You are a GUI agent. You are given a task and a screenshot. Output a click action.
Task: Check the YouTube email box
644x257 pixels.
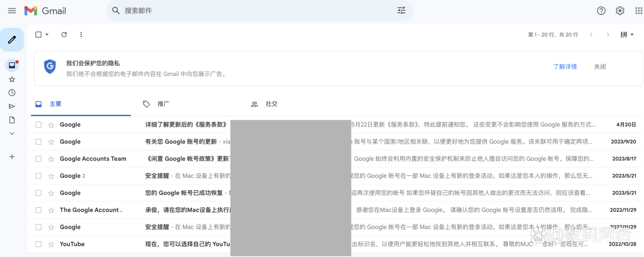pyautogui.click(x=38, y=244)
